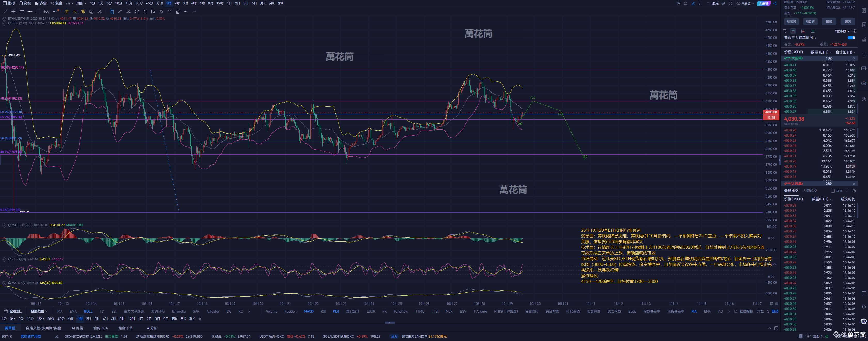Select the trend line drawing tool
Screen dimensions: 868x341
(5, 12)
